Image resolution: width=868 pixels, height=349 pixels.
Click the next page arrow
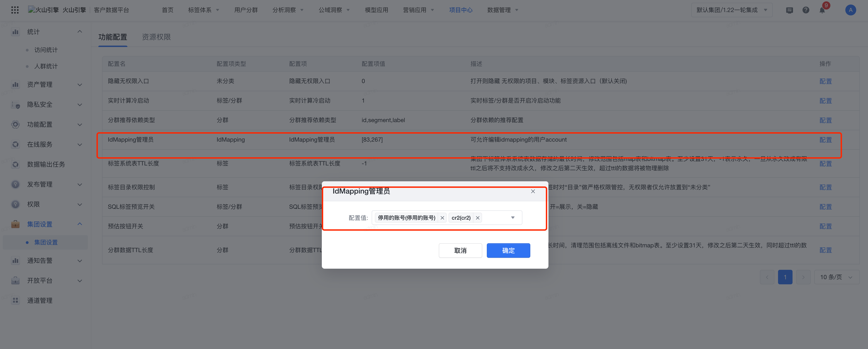click(x=803, y=277)
